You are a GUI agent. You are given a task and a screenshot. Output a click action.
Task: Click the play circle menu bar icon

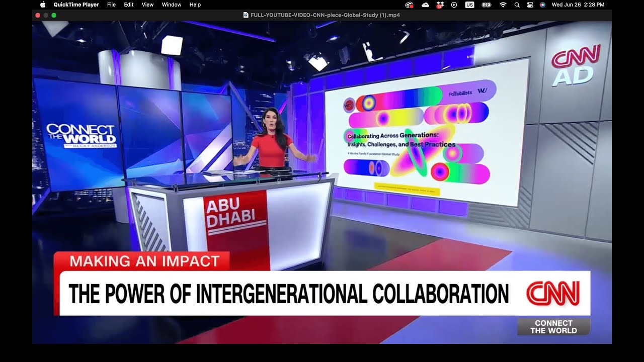(454, 5)
